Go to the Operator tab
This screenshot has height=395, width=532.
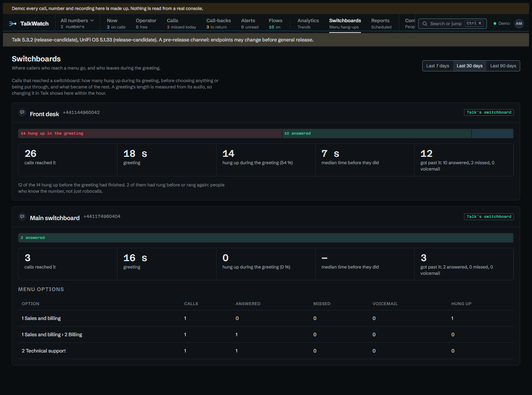click(146, 23)
